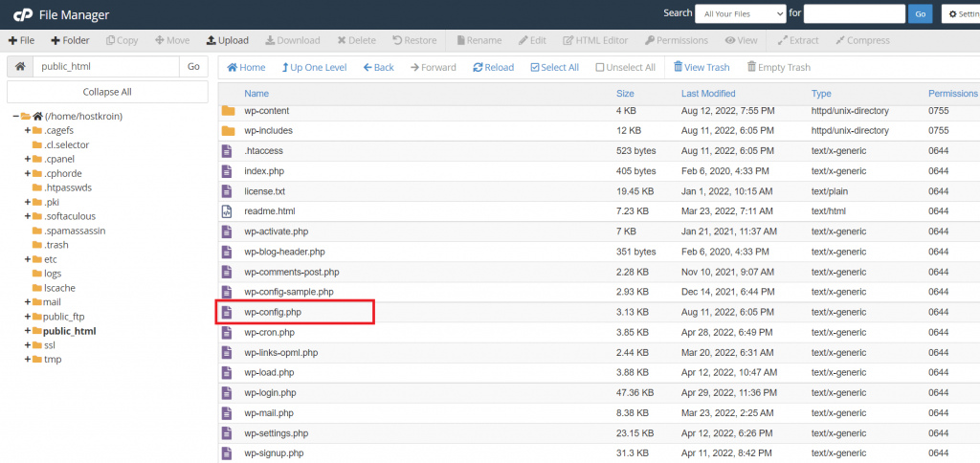Expand the etc tree folder
This screenshot has width=980, height=463.
point(28,259)
